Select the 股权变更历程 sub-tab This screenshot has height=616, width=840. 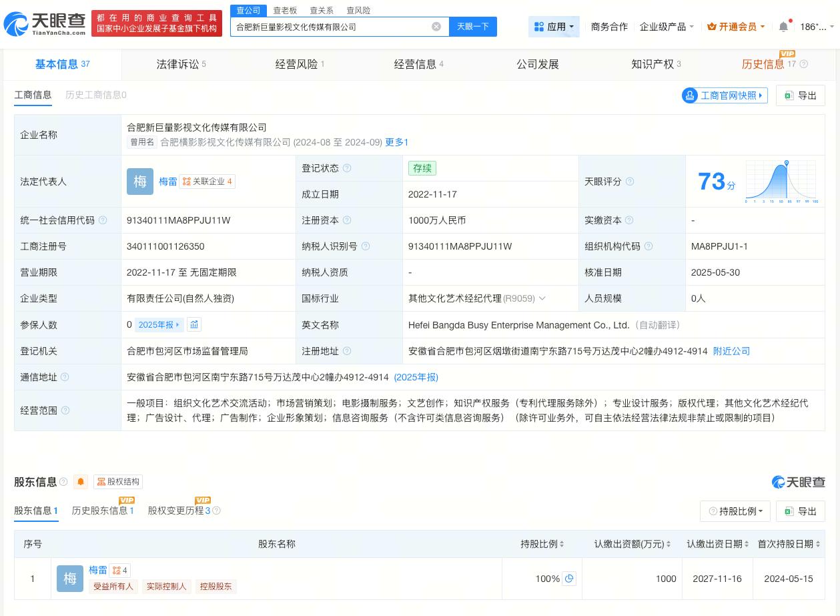179,511
